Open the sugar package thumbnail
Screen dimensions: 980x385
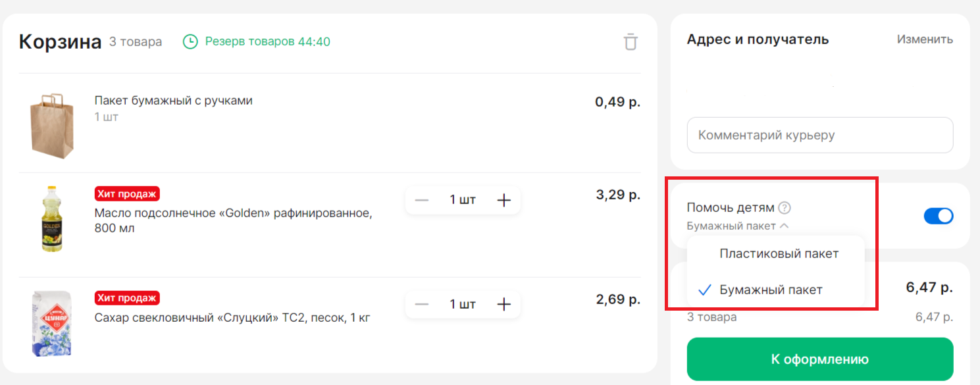coord(51,323)
